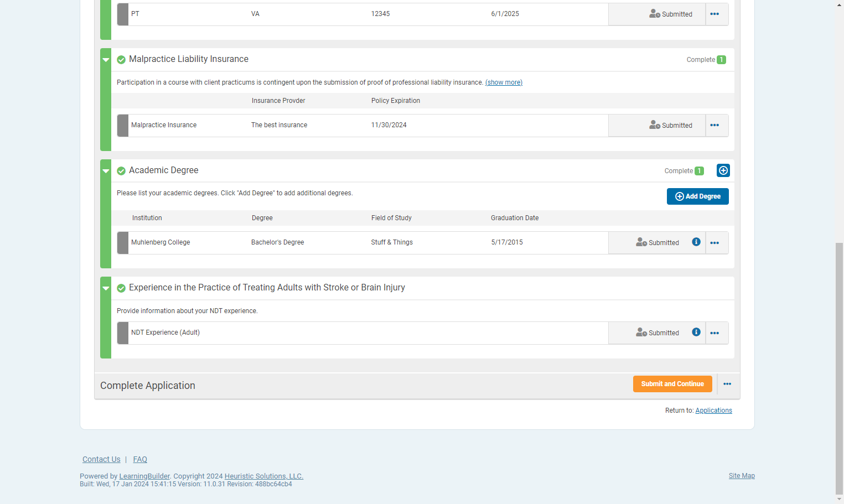The width and height of the screenshot is (844, 504).
Task: Open the Heuristic Solutions, LLC link
Action: [x=264, y=476]
